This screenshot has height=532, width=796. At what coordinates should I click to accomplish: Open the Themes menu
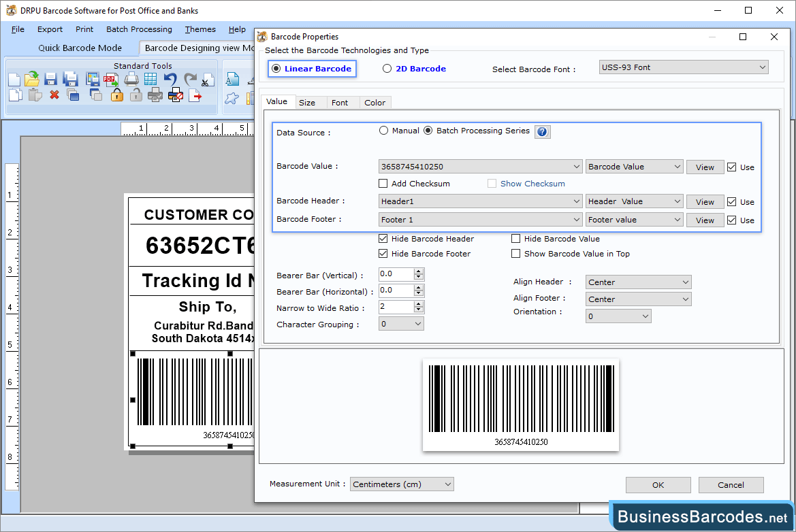200,29
